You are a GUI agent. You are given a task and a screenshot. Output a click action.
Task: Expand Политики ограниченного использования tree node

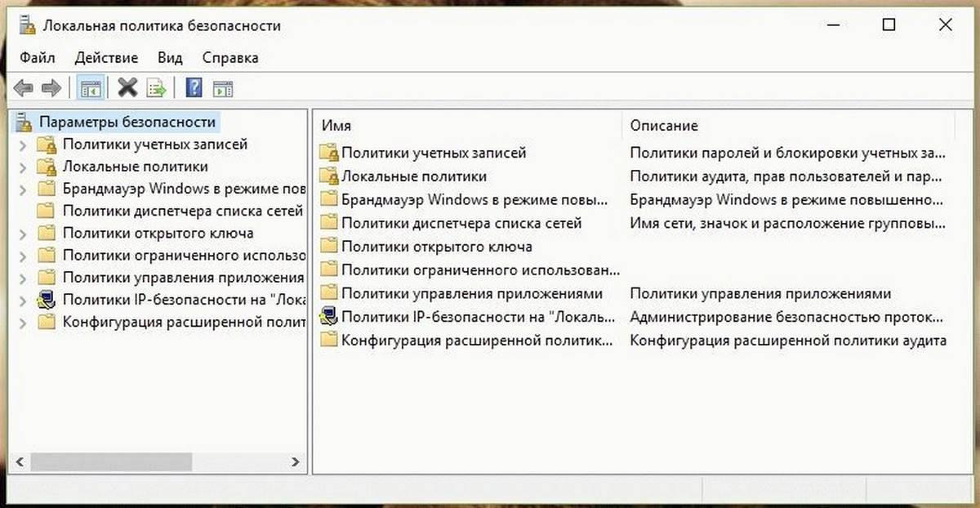tap(23, 255)
